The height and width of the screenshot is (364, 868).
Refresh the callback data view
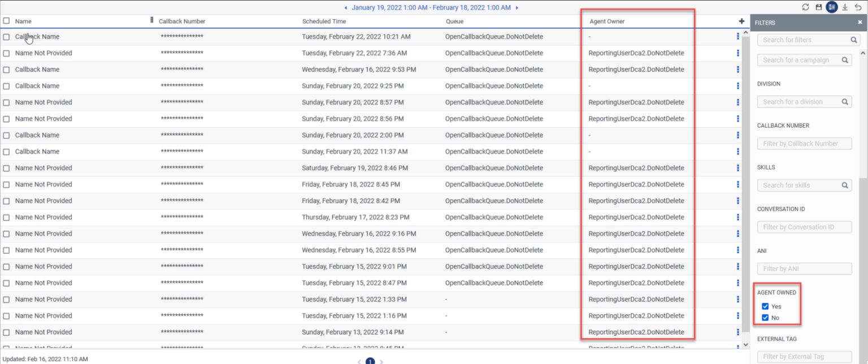click(806, 7)
